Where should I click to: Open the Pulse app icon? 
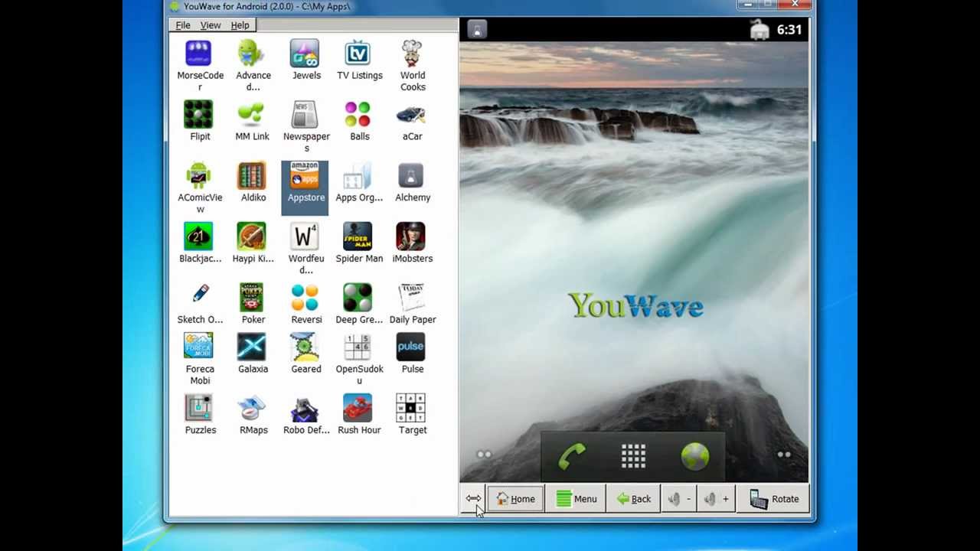(411, 347)
